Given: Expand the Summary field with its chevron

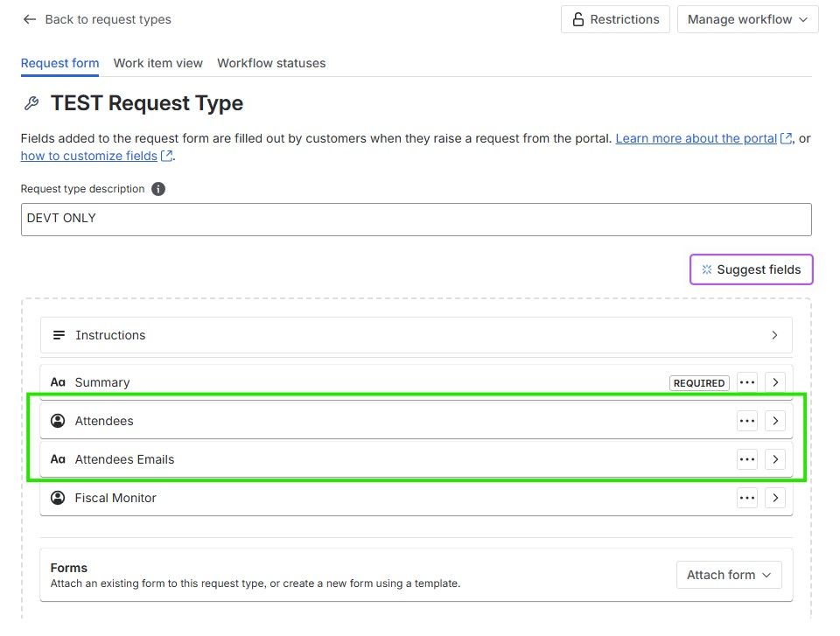Looking at the screenshot, I should (775, 381).
